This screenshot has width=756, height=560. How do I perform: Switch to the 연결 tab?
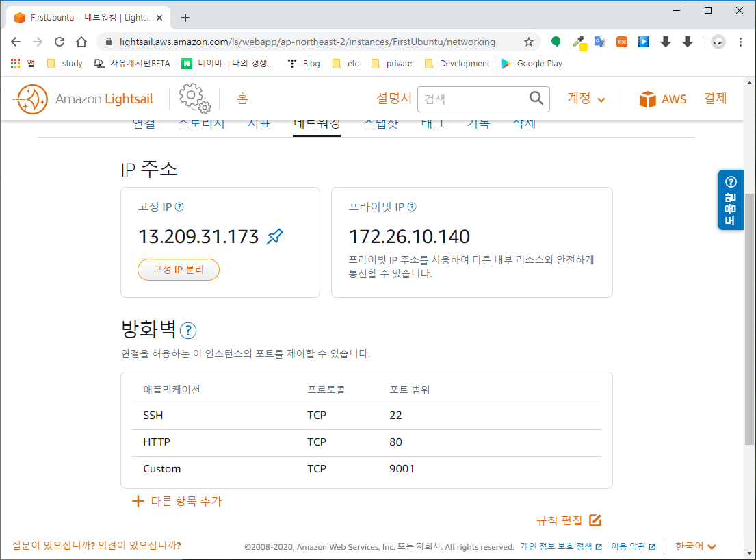pyautogui.click(x=144, y=123)
